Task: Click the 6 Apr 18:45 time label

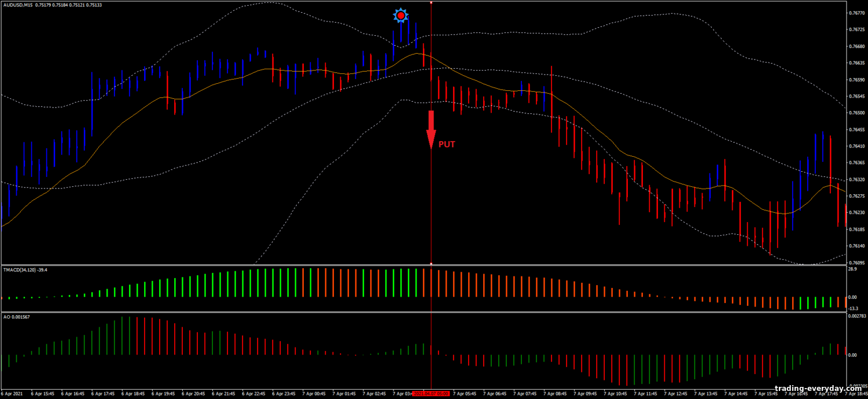Action: [x=134, y=393]
